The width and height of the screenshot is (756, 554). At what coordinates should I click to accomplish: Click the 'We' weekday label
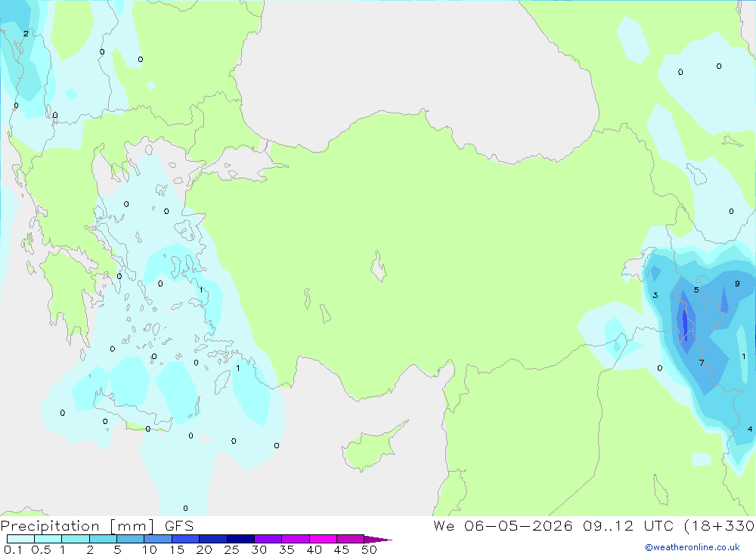[x=444, y=526]
